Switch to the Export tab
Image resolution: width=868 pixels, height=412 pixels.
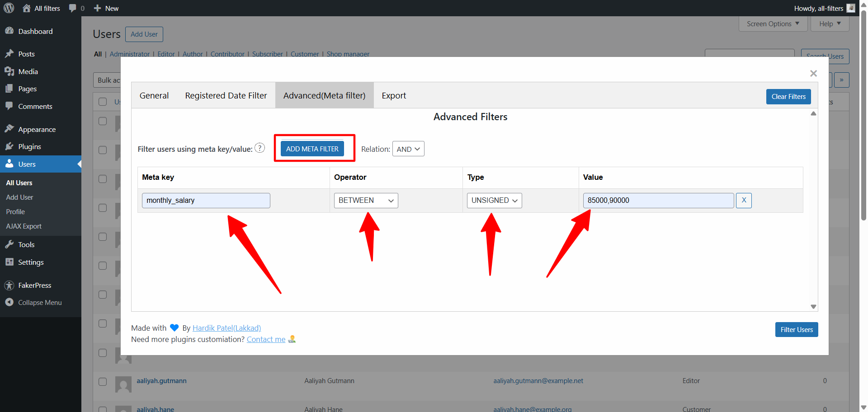click(394, 95)
